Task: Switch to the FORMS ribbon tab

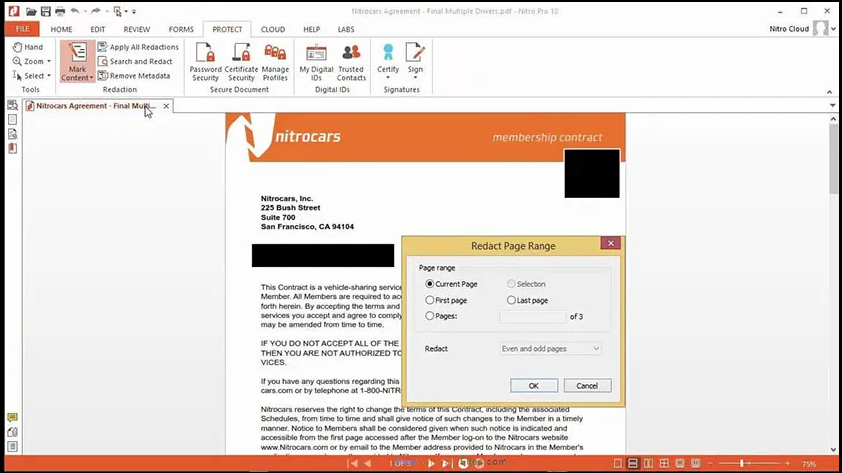Action: coord(180,30)
